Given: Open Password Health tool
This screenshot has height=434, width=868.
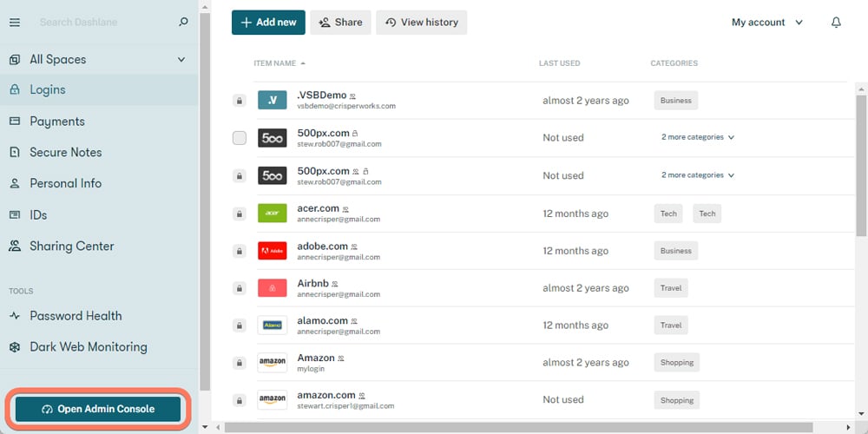Looking at the screenshot, I should pos(76,316).
